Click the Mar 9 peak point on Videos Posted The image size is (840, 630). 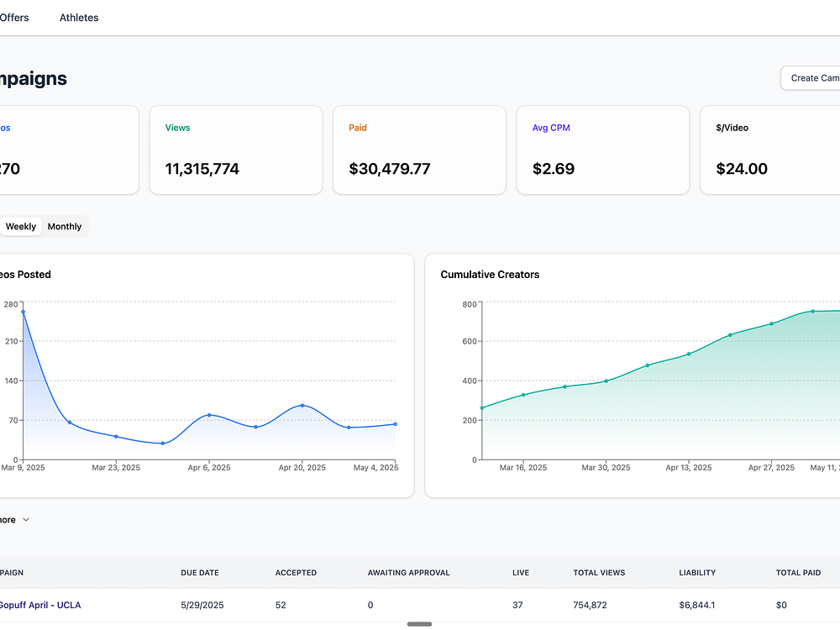[x=23, y=312]
